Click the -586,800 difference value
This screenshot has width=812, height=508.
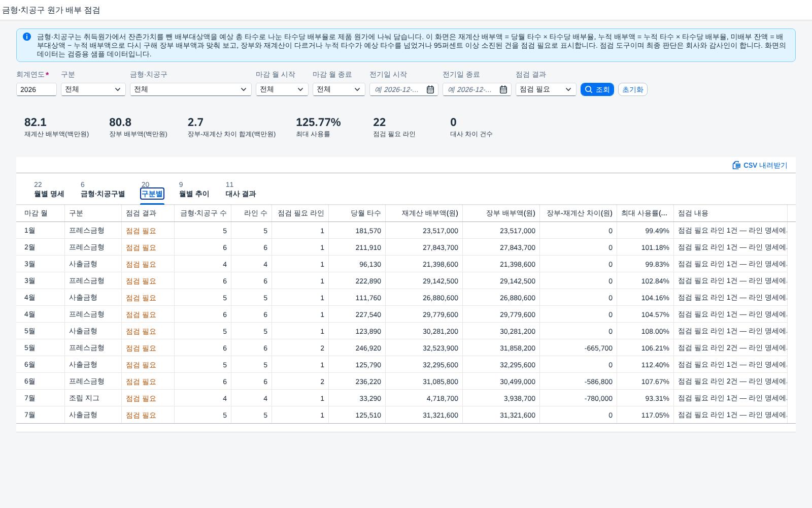pos(598,382)
